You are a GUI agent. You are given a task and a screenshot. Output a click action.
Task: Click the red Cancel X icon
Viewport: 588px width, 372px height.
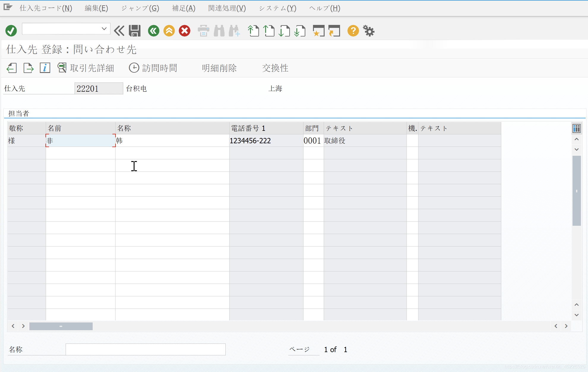[184, 31]
